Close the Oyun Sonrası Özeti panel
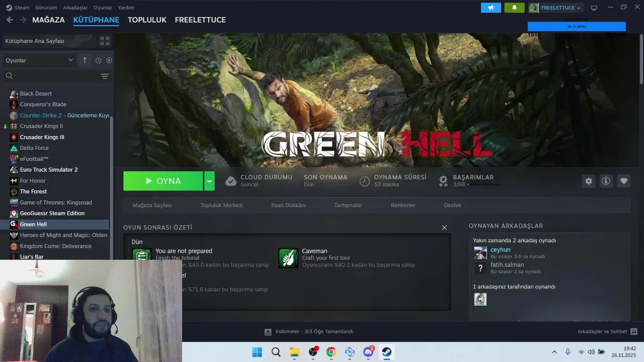This screenshot has height=362, width=644. point(444,228)
